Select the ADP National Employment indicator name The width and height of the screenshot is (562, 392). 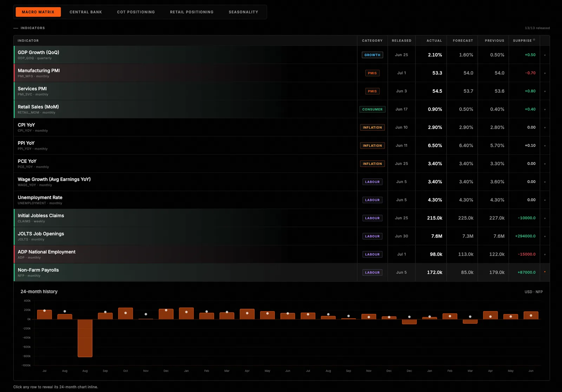46,252
